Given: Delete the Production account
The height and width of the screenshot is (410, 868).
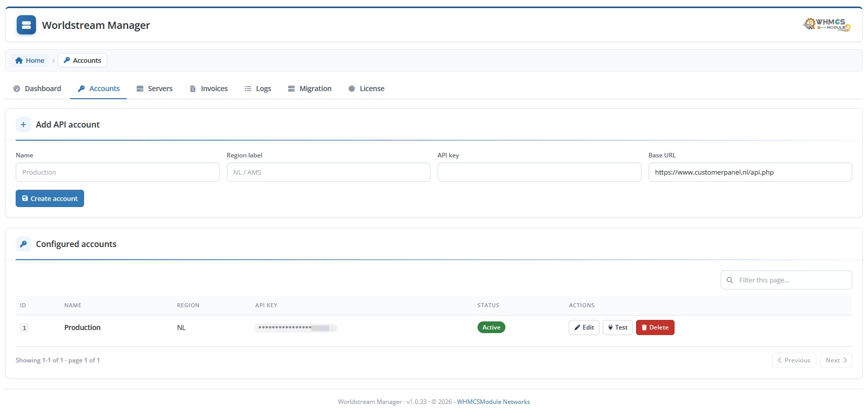Looking at the screenshot, I should pyautogui.click(x=655, y=327).
